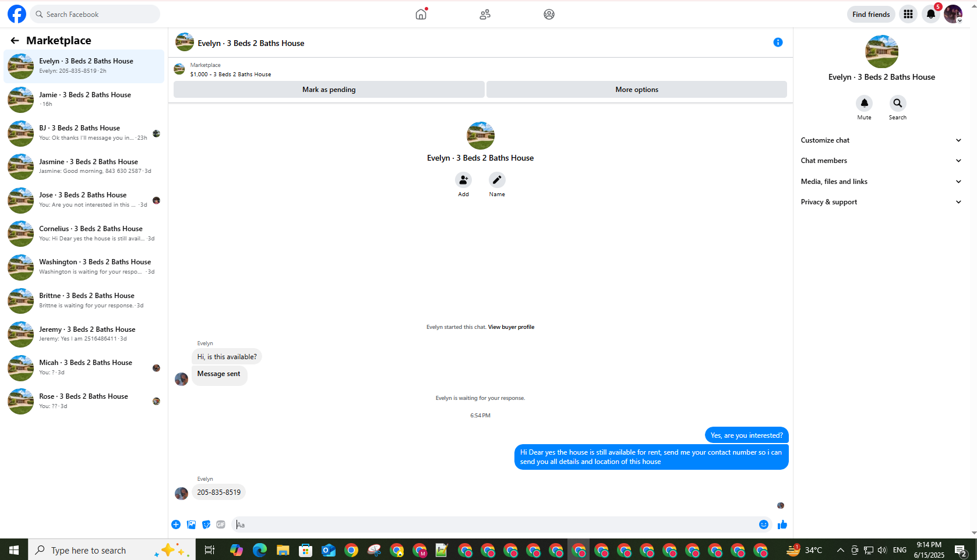Open the Brittne conversation
The width and height of the screenshot is (977, 560).
pos(84,301)
